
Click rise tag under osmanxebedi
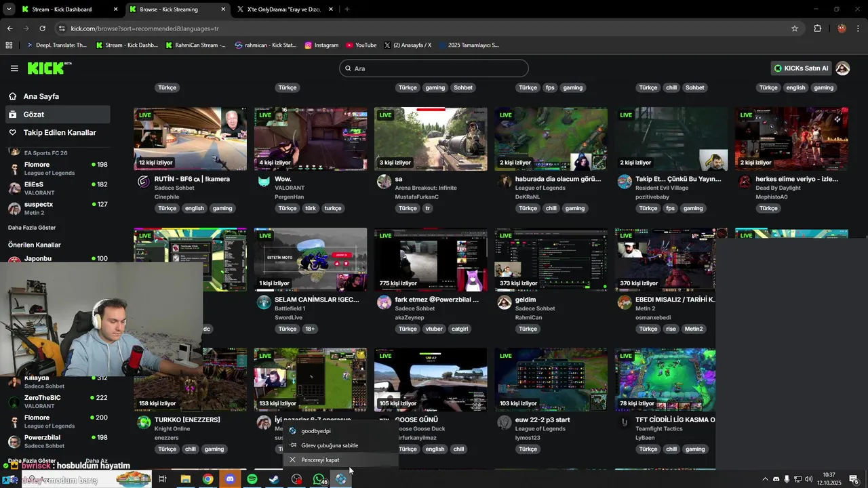point(671,329)
